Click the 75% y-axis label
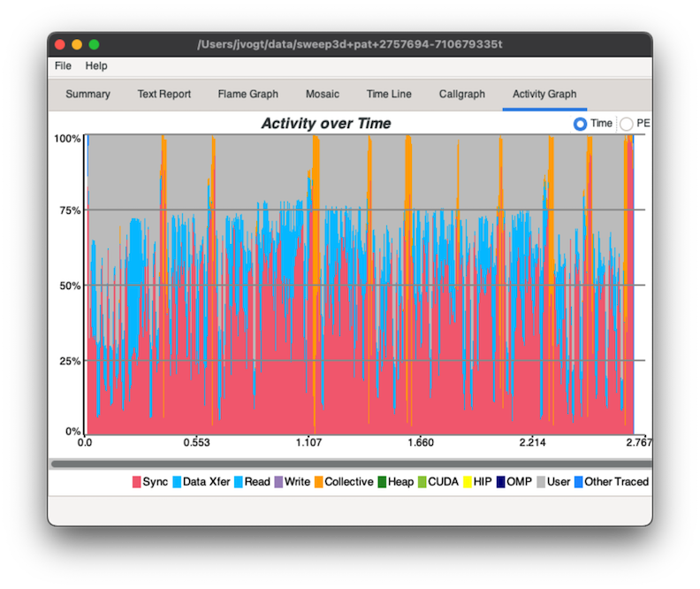The image size is (700, 589). point(70,210)
